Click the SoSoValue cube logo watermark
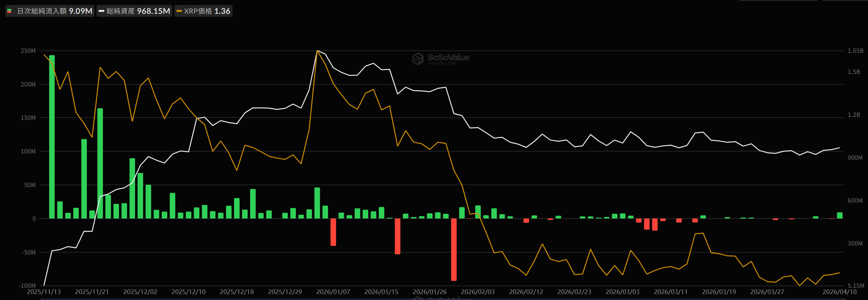The image size is (868, 300). (418, 59)
